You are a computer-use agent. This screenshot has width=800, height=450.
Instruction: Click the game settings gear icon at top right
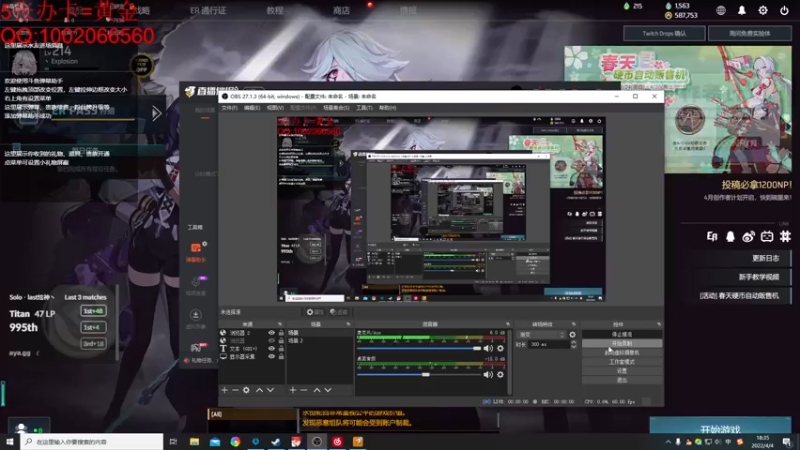click(x=763, y=10)
